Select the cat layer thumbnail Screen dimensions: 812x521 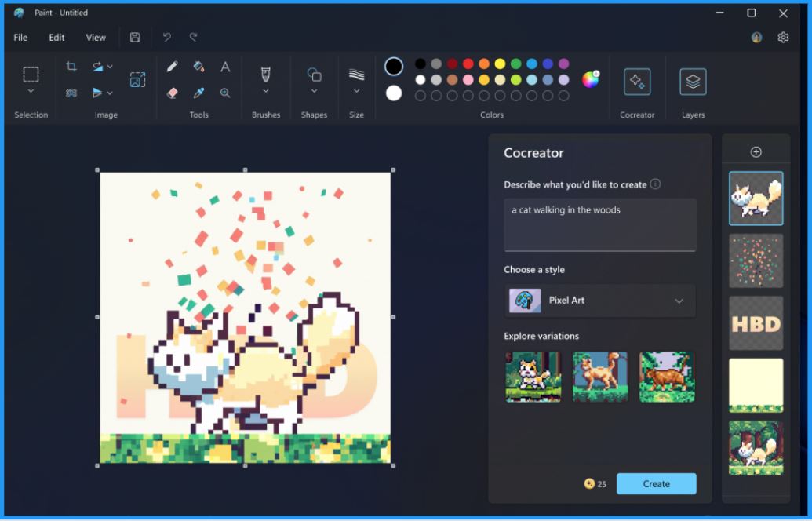(x=756, y=199)
